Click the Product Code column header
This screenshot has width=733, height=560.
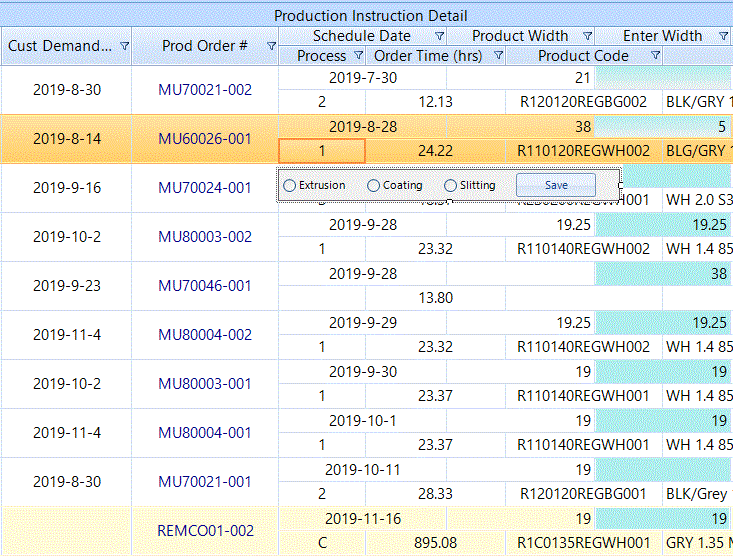583,56
